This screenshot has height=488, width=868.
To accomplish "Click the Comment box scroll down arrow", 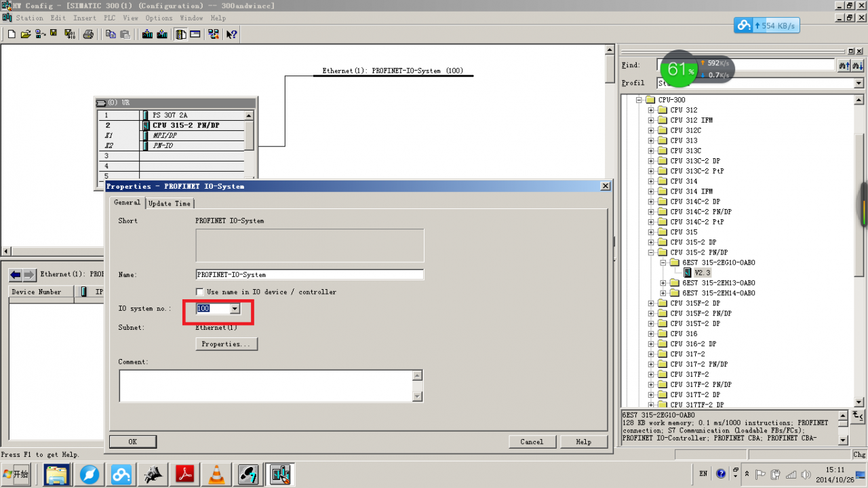I will pos(418,397).
